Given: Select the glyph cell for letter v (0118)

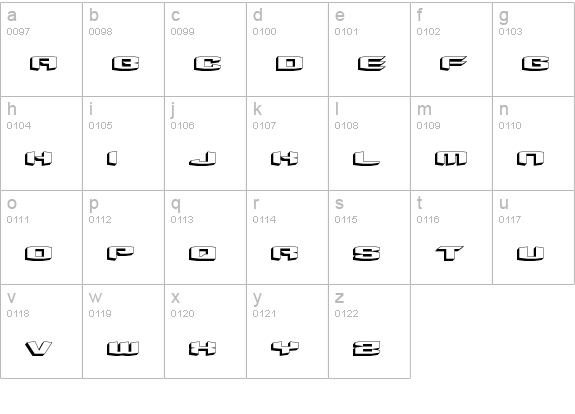Looking at the screenshot, I should [41, 331].
